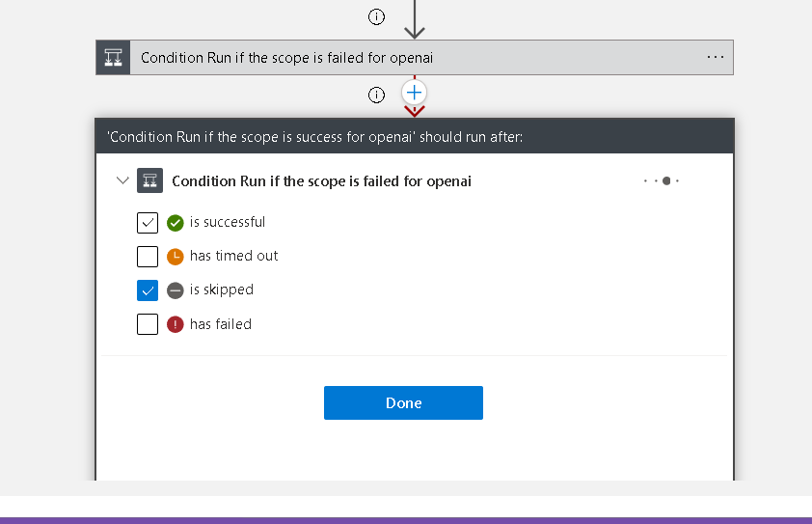
Task: Uncheck the 'is skipped' checkbox
Action: 148,290
